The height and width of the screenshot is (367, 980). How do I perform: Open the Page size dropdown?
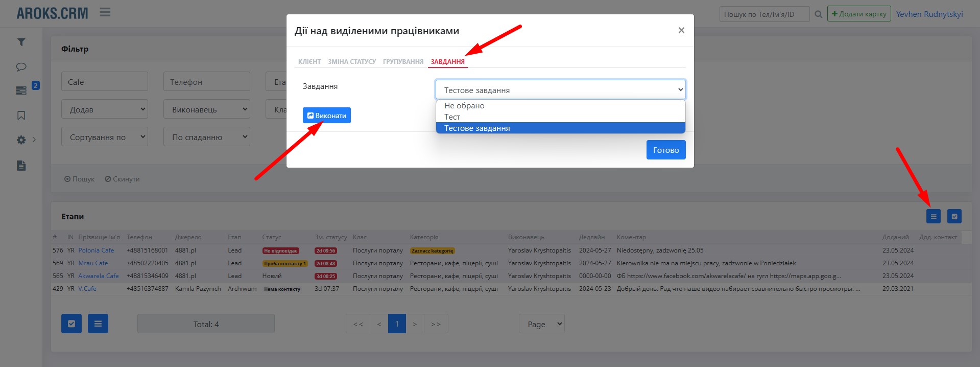542,324
